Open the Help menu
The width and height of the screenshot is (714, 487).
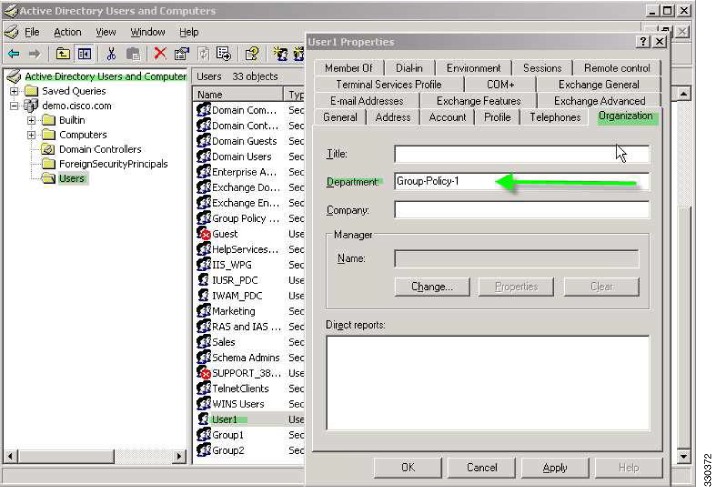[x=189, y=32]
